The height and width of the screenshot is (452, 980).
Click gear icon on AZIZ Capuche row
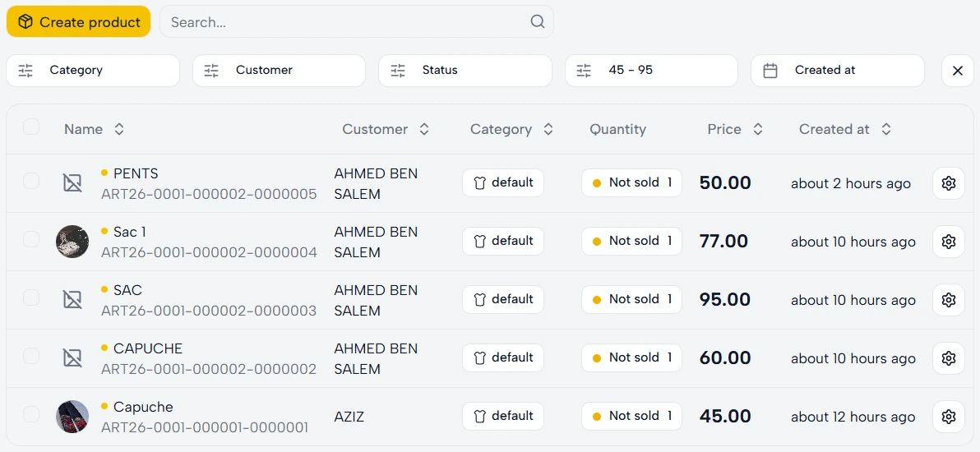pos(948,417)
